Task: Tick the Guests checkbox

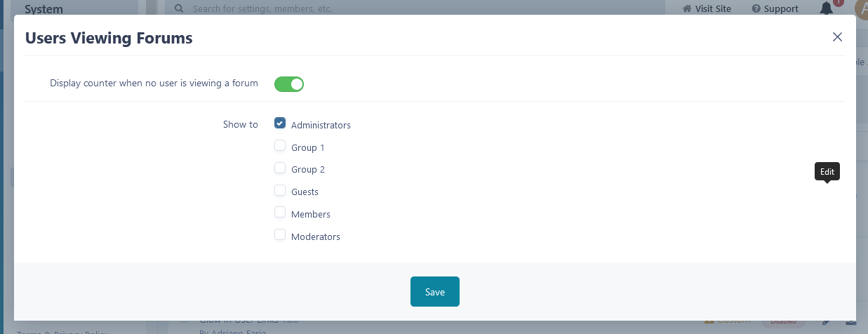Action: [280, 190]
